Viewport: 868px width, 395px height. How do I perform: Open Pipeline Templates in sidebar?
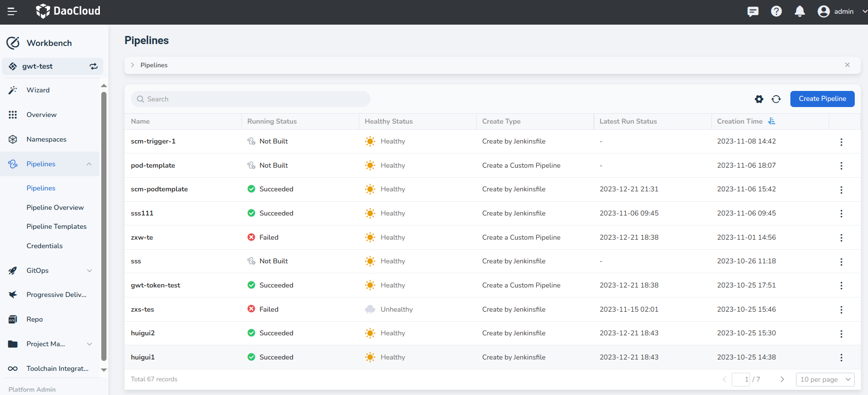click(x=56, y=226)
